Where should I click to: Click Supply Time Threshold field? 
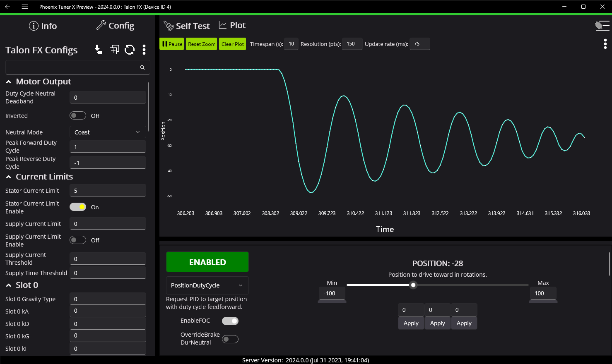pyautogui.click(x=108, y=273)
